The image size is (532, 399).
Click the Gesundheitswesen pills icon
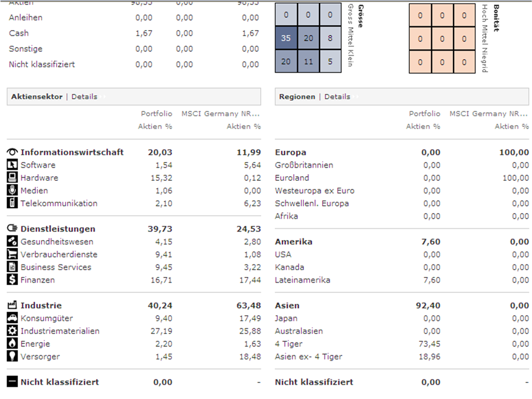pos(12,241)
